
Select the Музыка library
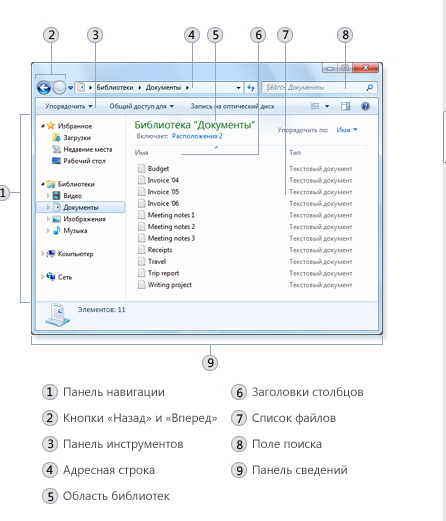(75, 231)
